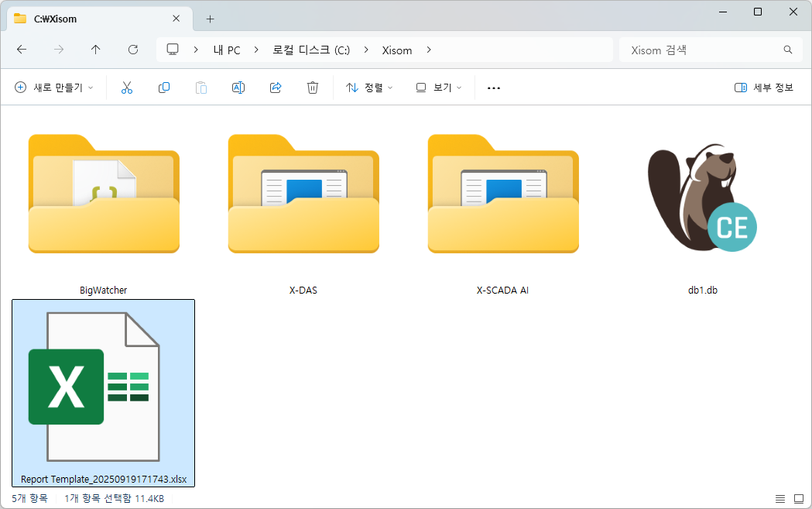Viewport: 812px width, 509px height.
Task: Expand the 정렬 sort menu
Action: point(369,88)
